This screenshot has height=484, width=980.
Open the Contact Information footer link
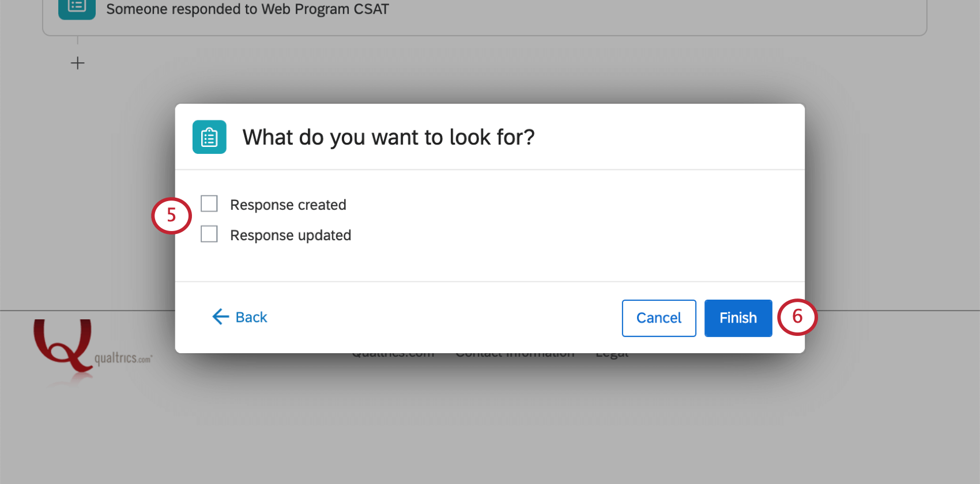pyautogui.click(x=515, y=354)
